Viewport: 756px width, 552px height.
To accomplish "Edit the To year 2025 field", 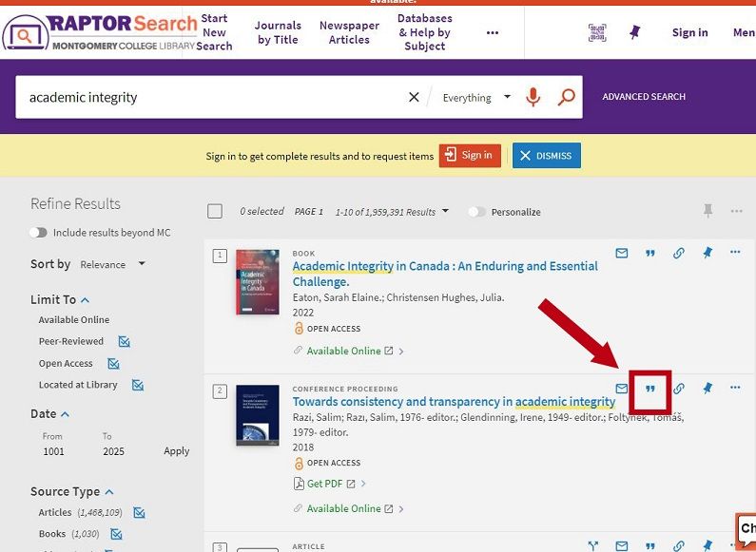I will (113, 452).
